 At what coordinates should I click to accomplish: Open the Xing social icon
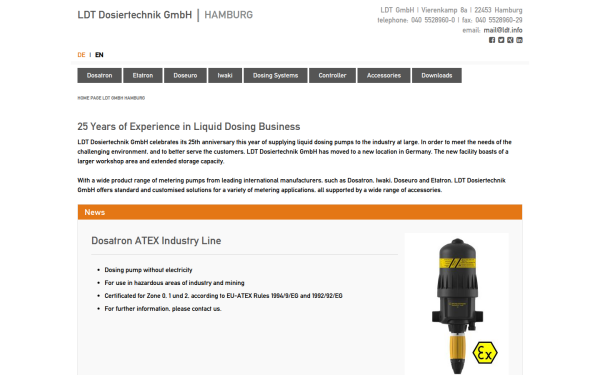(510, 40)
